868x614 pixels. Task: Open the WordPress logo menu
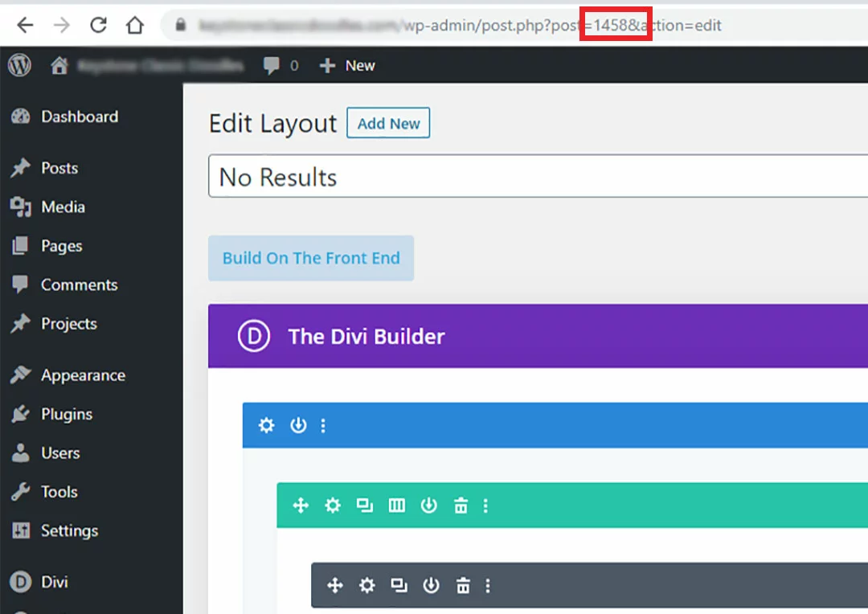[19, 65]
